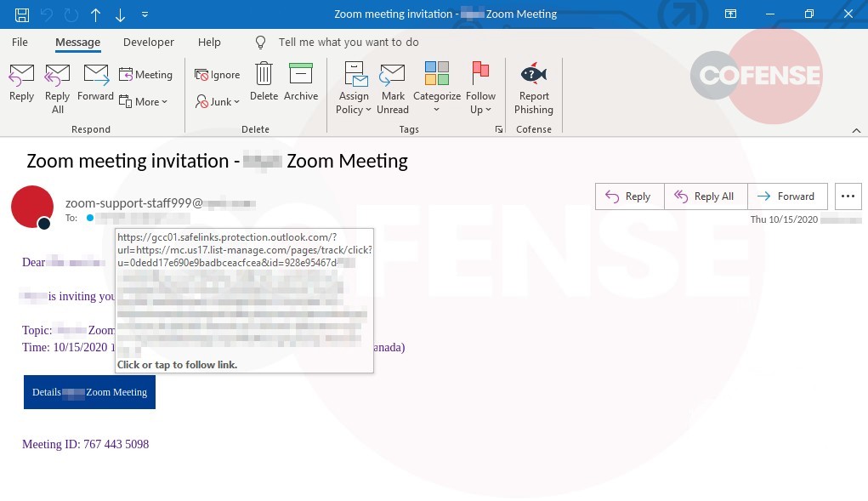Click Forward button in message header

point(787,196)
